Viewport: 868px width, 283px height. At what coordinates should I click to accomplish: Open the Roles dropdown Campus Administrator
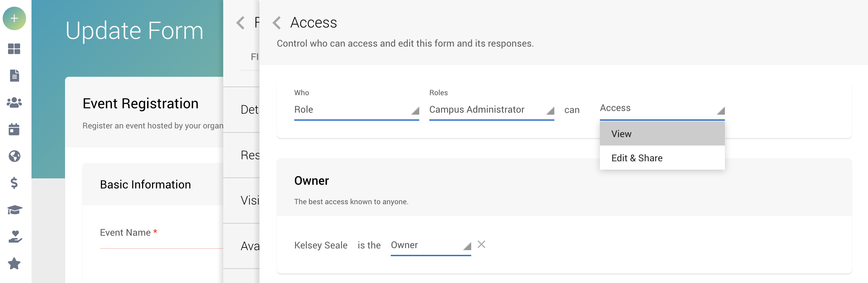click(491, 110)
